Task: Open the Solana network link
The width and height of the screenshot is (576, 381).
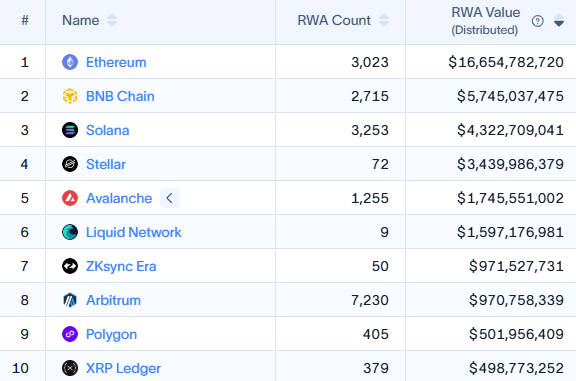Action: coord(108,130)
